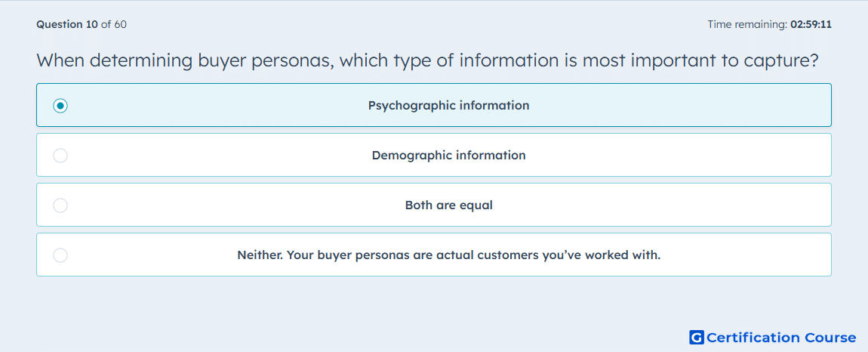Screen dimensions: 868x352
Task: Click the buyer personas question heading
Action: tap(427, 60)
